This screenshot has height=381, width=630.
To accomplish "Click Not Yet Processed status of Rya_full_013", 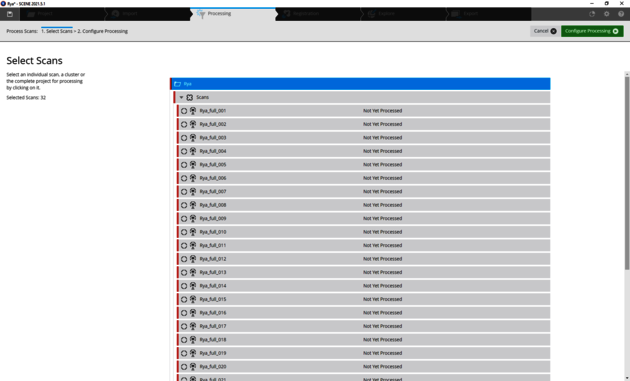I will (382, 272).
